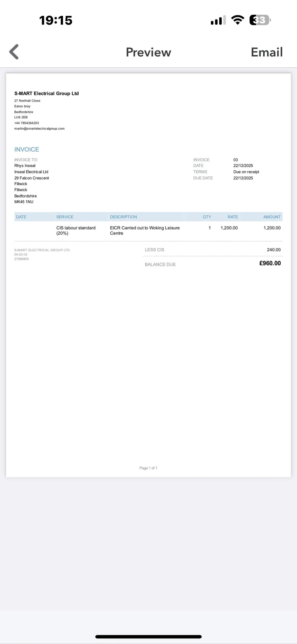Tap the back chevron arrow
The image size is (297, 644).
coord(14,52)
